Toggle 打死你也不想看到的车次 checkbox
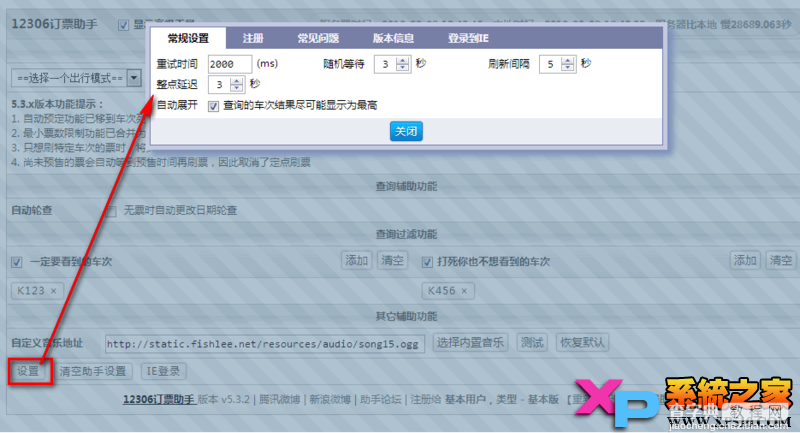Screen dimensions: 800x433 coord(427,262)
